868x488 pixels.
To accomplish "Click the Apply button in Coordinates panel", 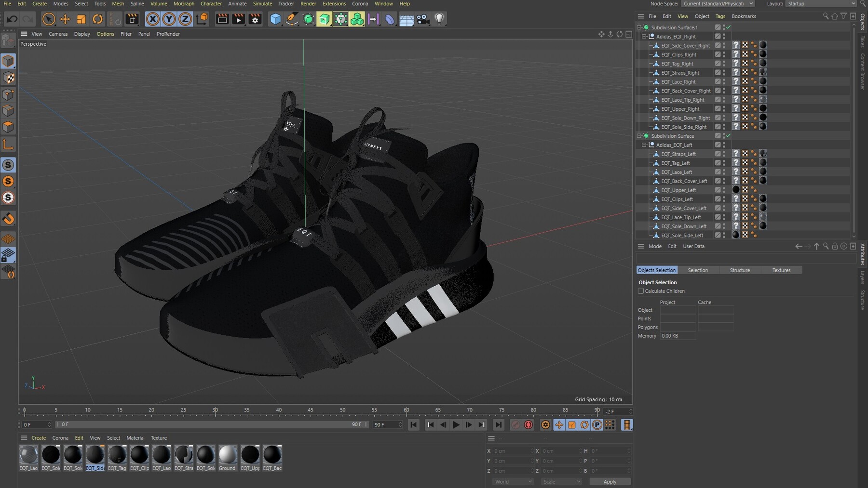I will tap(610, 481).
